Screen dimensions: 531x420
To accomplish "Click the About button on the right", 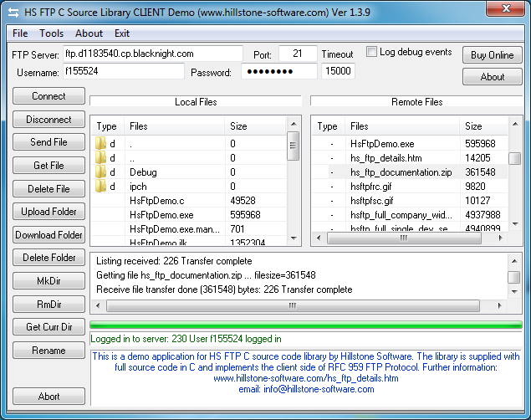I will tap(492, 77).
